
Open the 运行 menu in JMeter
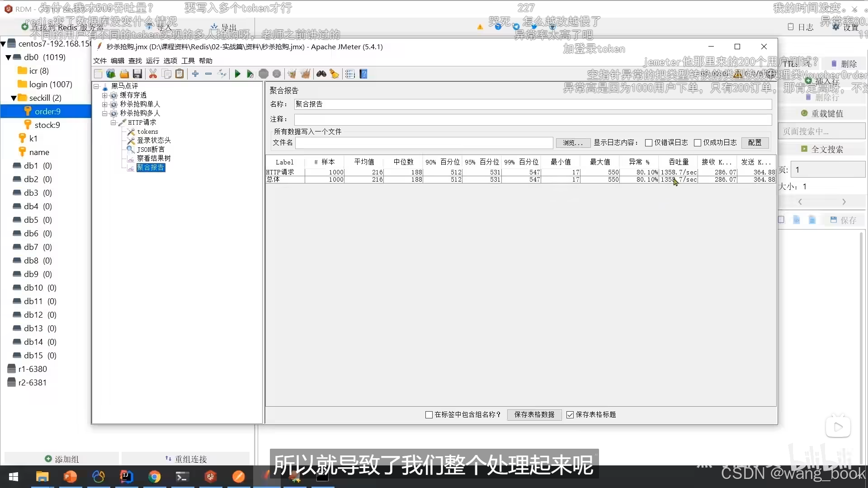pyautogui.click(x=153, y=61)
